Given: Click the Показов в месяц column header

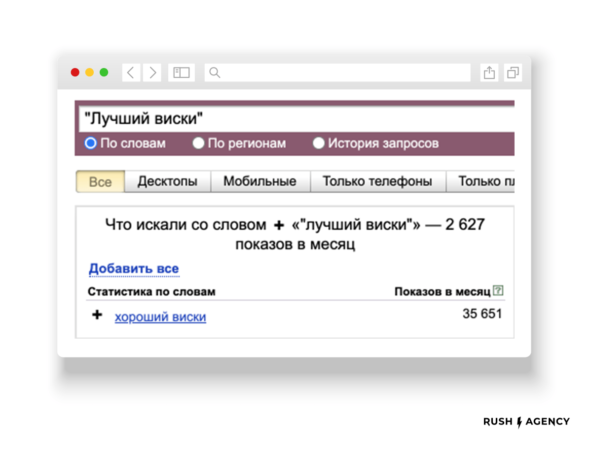Looking at the screenshot, I should coord(442,292).
